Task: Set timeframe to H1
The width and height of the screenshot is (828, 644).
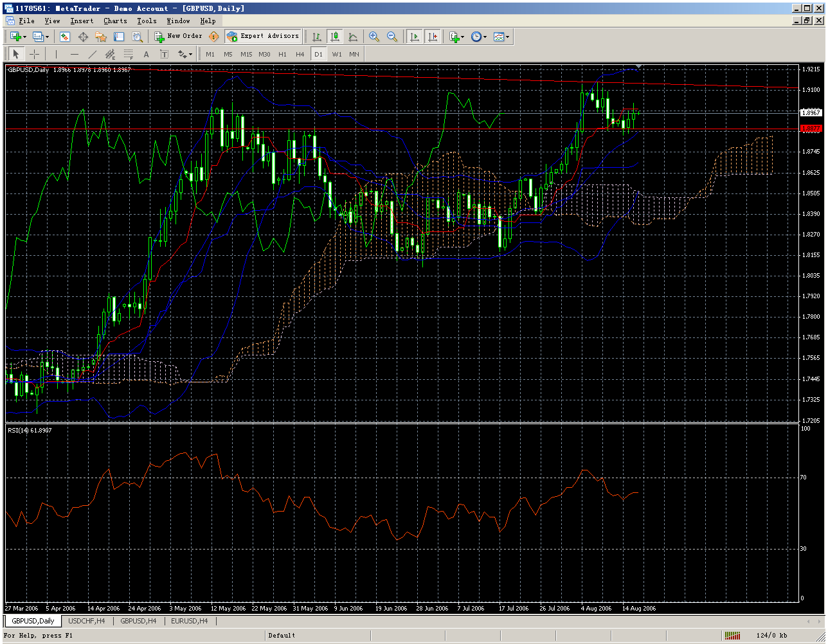Action: point(282,54)
